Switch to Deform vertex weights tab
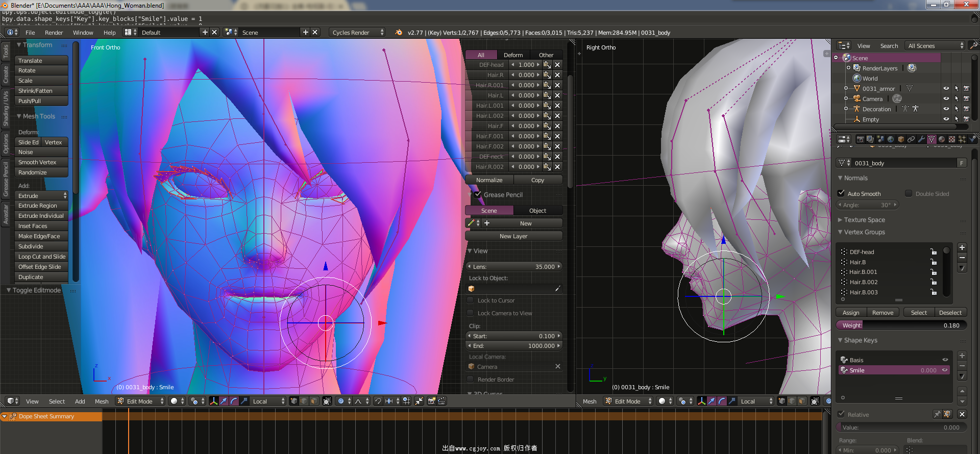This screenshot has width=980, height=454. point(513,55)
